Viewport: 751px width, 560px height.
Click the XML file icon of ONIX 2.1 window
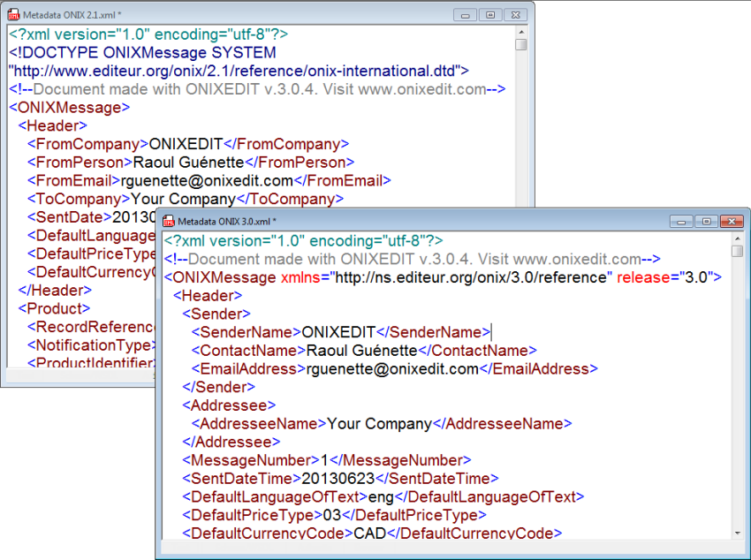coord(14,15)
